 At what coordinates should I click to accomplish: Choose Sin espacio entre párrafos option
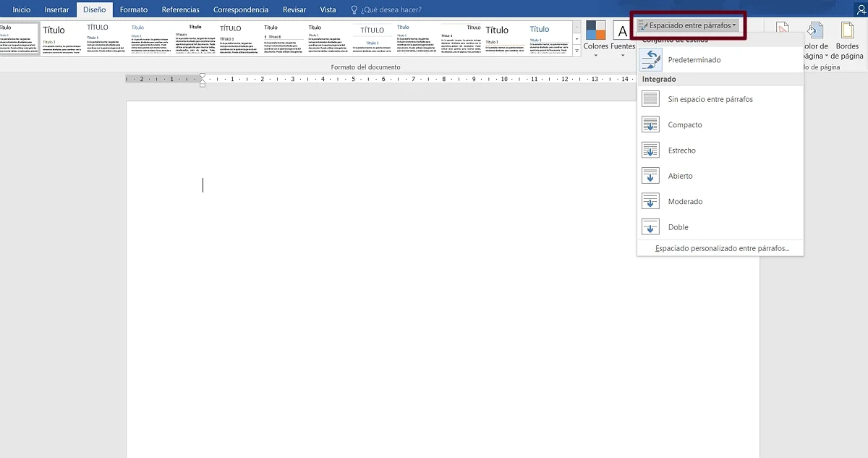pyautogui.click(x=720, y=99)
